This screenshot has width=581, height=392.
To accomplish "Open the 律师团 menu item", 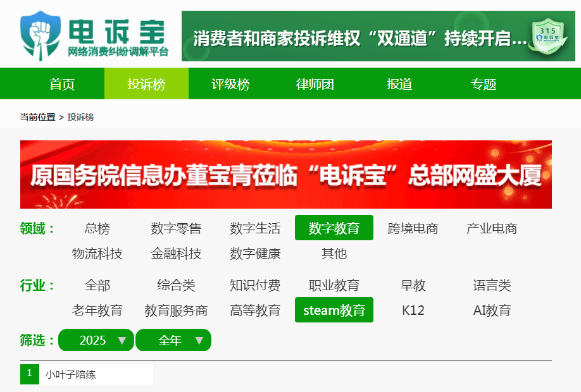I will tap(315, 84).
